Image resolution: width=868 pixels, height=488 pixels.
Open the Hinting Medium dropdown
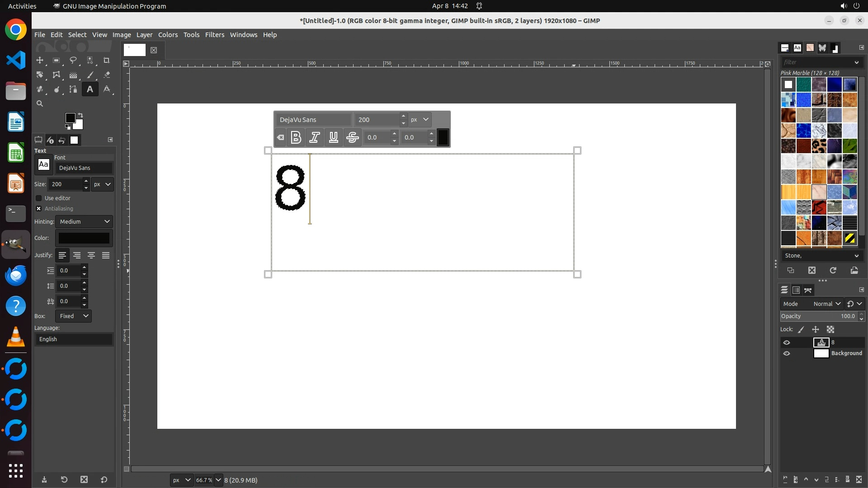[x=85, y=222]
